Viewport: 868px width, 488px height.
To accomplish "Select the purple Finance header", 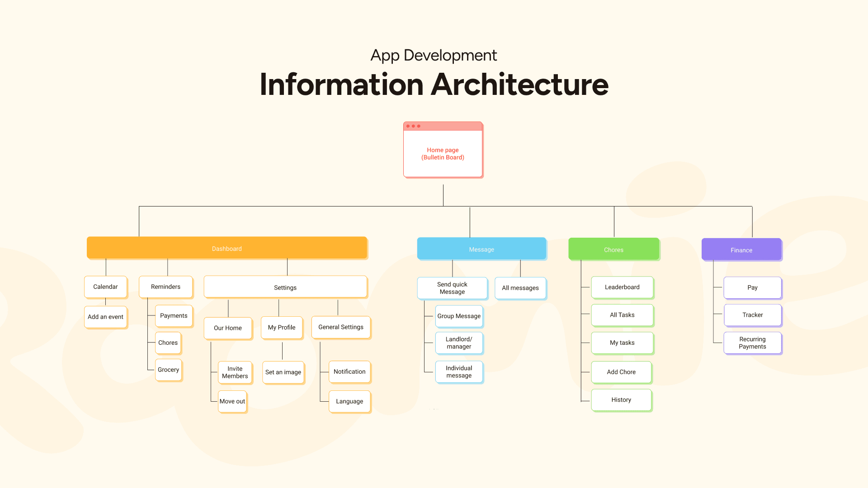I will (x=741, y=250).
